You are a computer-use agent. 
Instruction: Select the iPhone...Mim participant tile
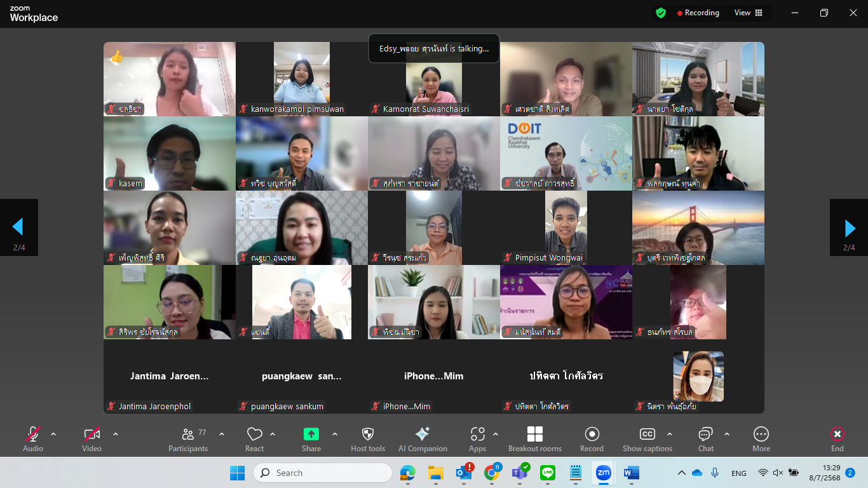click(434, 376)
